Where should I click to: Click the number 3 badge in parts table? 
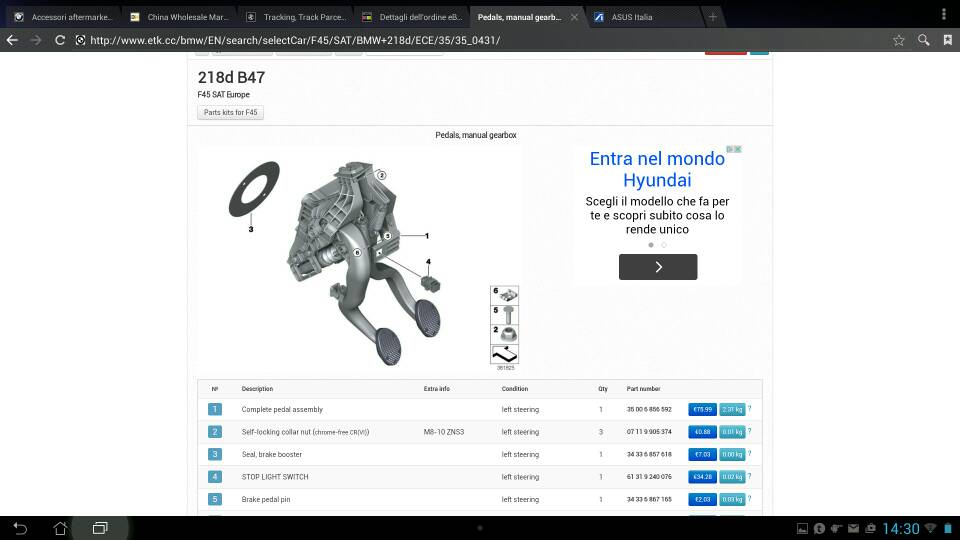coord(215,454)
